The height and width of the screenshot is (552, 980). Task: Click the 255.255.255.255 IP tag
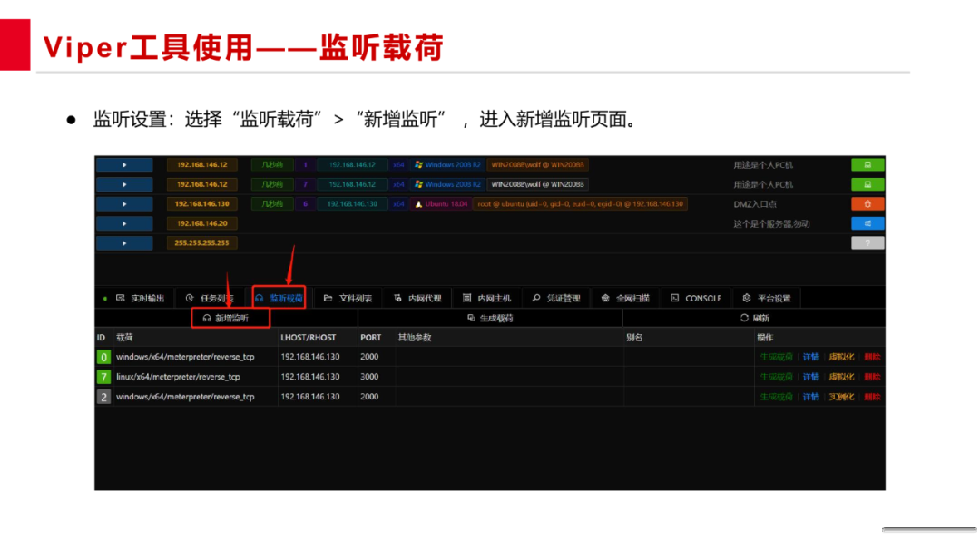click(201, 242)
